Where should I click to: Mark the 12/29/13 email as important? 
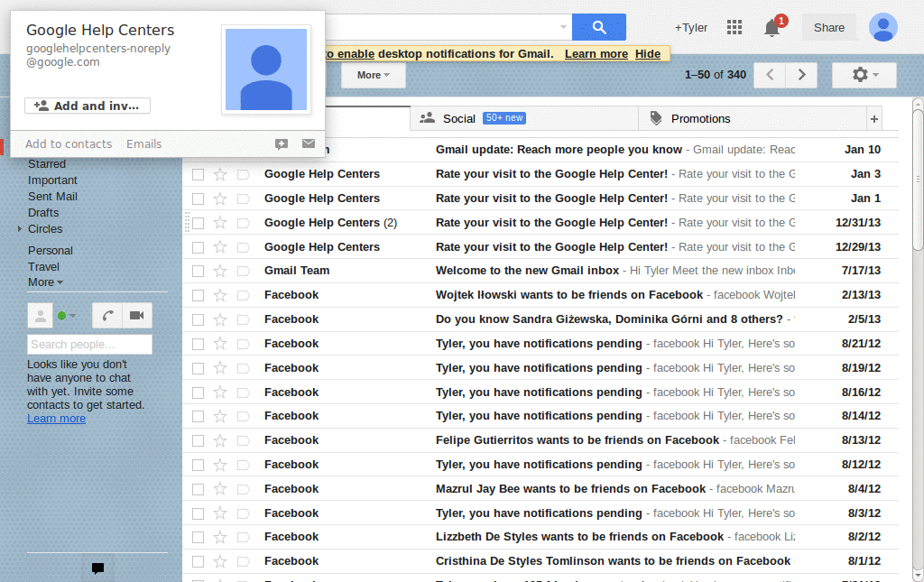tap(243, 247)
